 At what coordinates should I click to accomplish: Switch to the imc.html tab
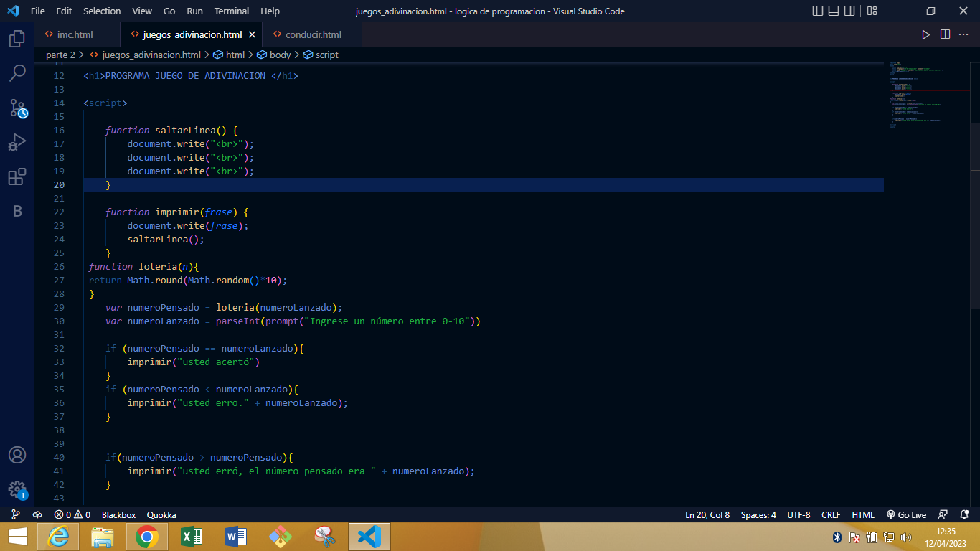pos(77,34)
